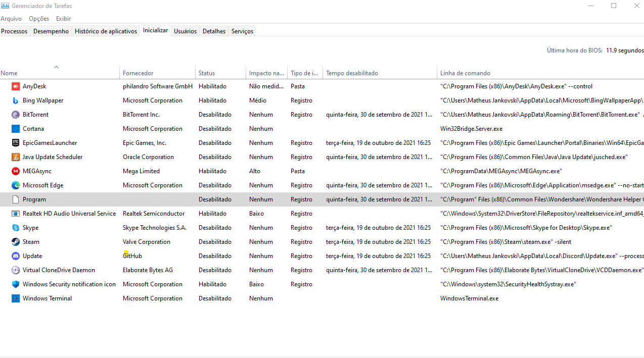Click the Bing Wallpaper icon
The image size is (644, 358).
[x=15, y=100]
